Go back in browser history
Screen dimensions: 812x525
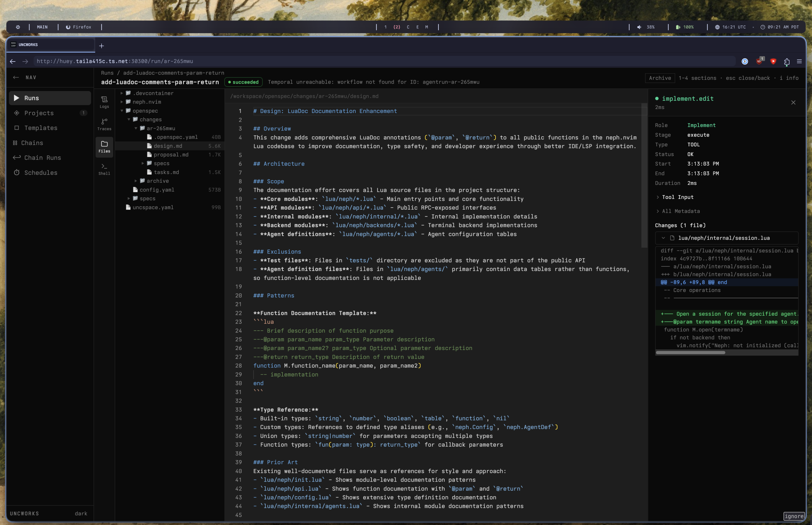(x=13, y=61)
